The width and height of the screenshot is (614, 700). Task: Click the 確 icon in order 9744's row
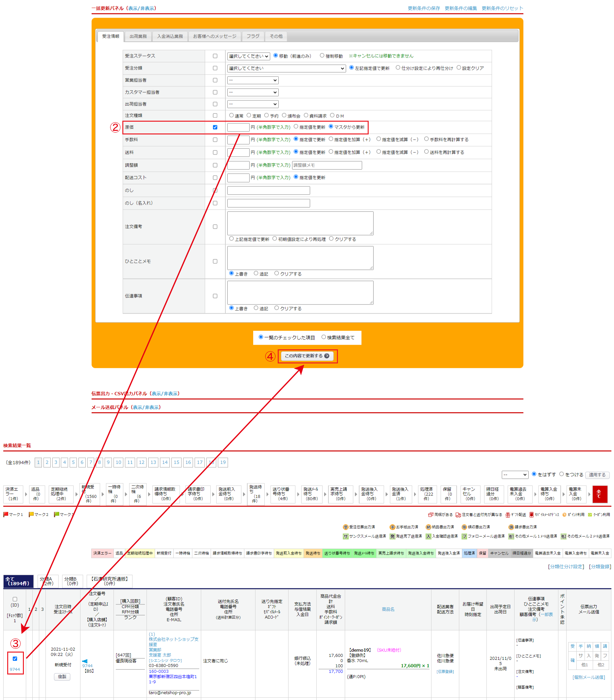pos(572,660)
